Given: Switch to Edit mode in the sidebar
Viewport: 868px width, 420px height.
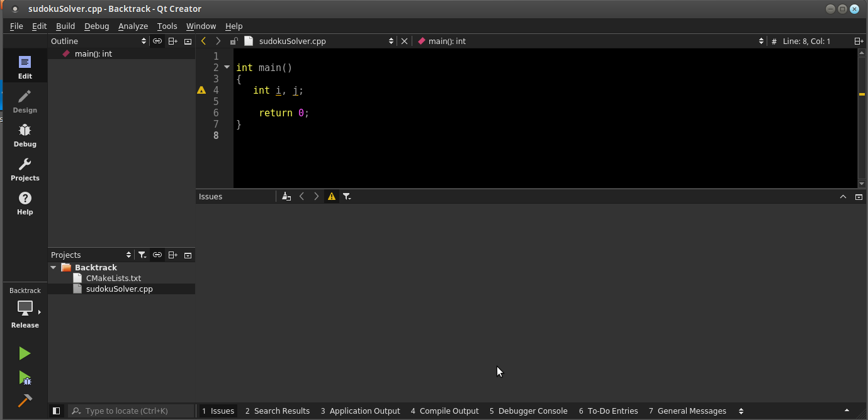Looking at the screenshot, I should pos(25,67).
